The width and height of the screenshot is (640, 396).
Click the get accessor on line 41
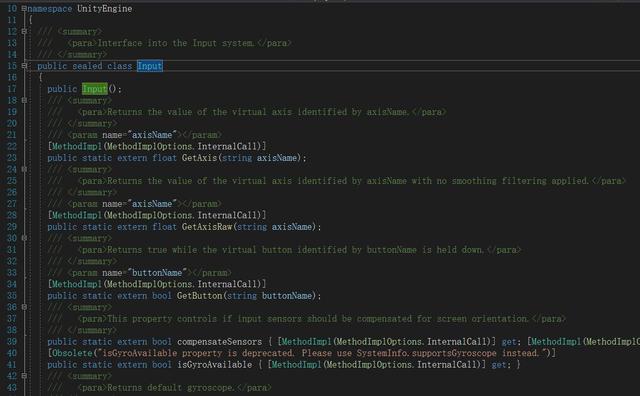(x=499, y=365)
